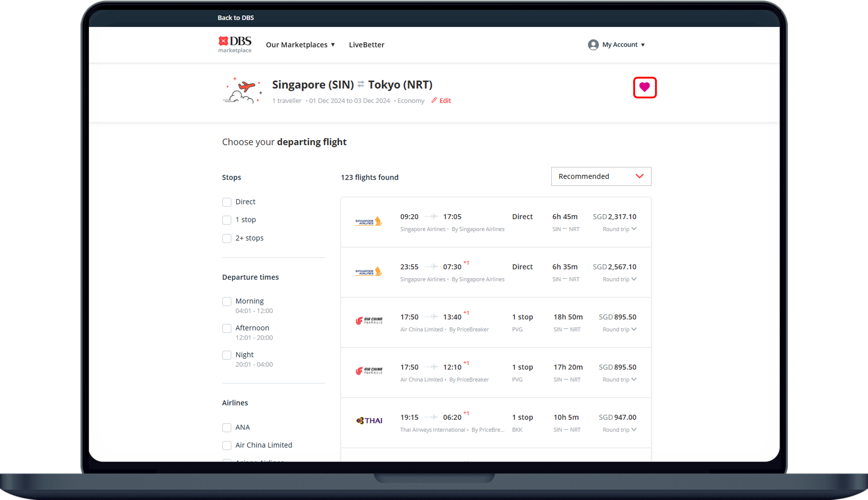Open the My Account dropdown arrow
This screenshot has width=868, height=500.
click(x=643, y=45)
